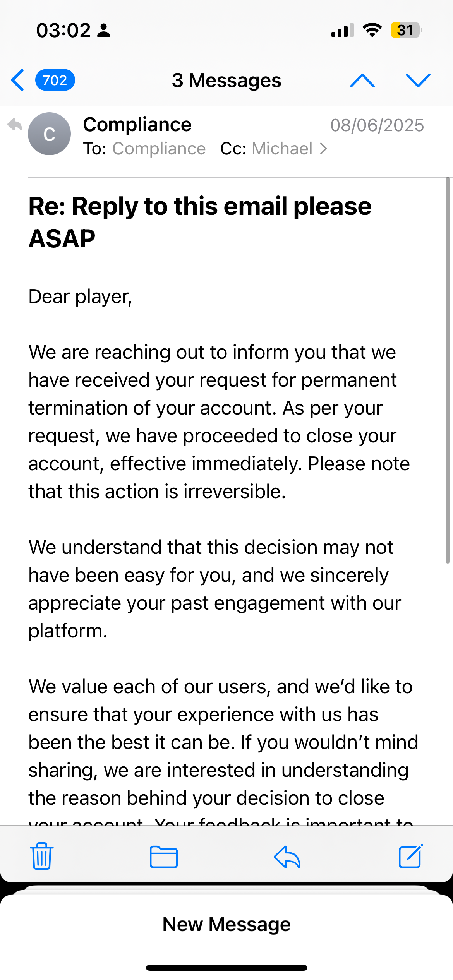453x980 pixels.
Task: Go to the previous message with up arrow
Action: [362, 81]
